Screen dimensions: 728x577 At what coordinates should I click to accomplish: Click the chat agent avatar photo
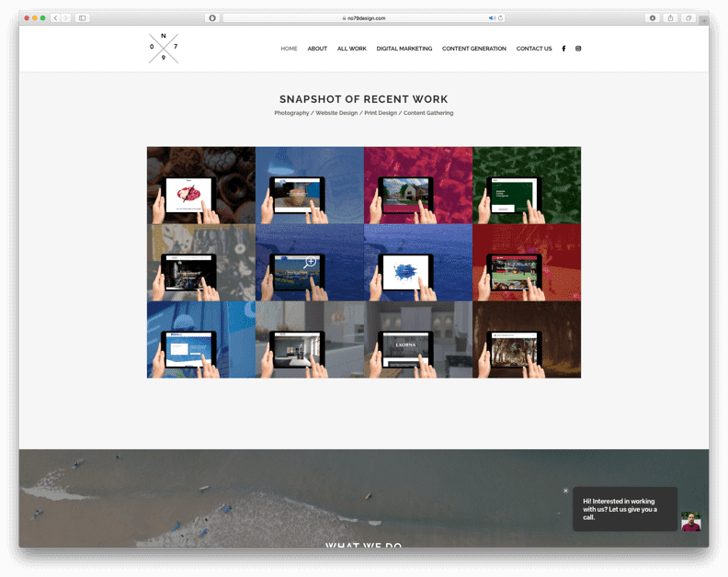[x=691, y=521]
